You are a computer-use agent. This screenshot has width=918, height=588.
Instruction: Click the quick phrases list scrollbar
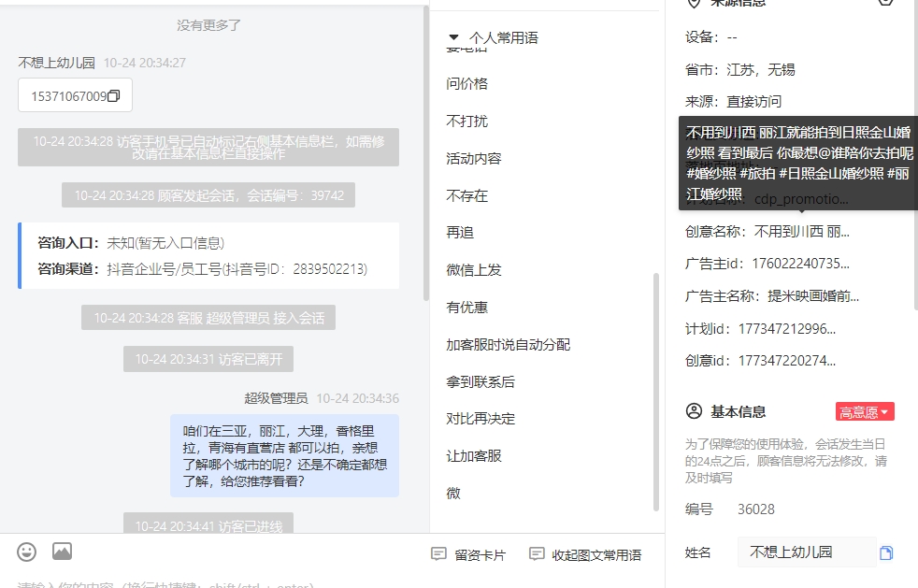click(655, 393)
